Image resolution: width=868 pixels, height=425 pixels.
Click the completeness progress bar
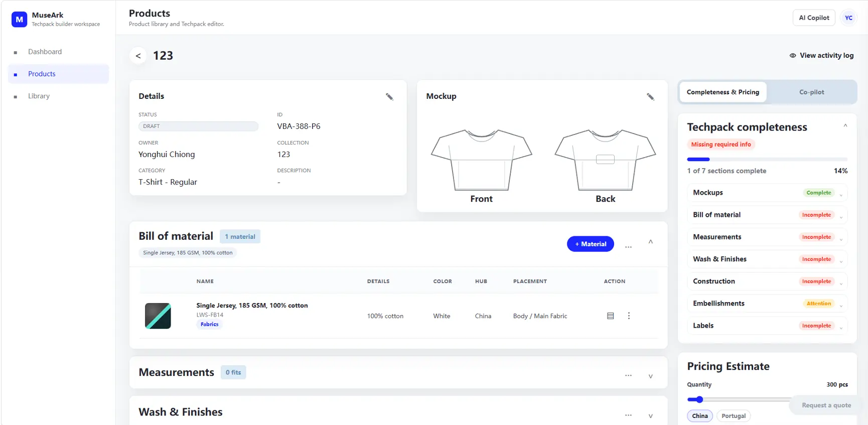coord(767,160)
